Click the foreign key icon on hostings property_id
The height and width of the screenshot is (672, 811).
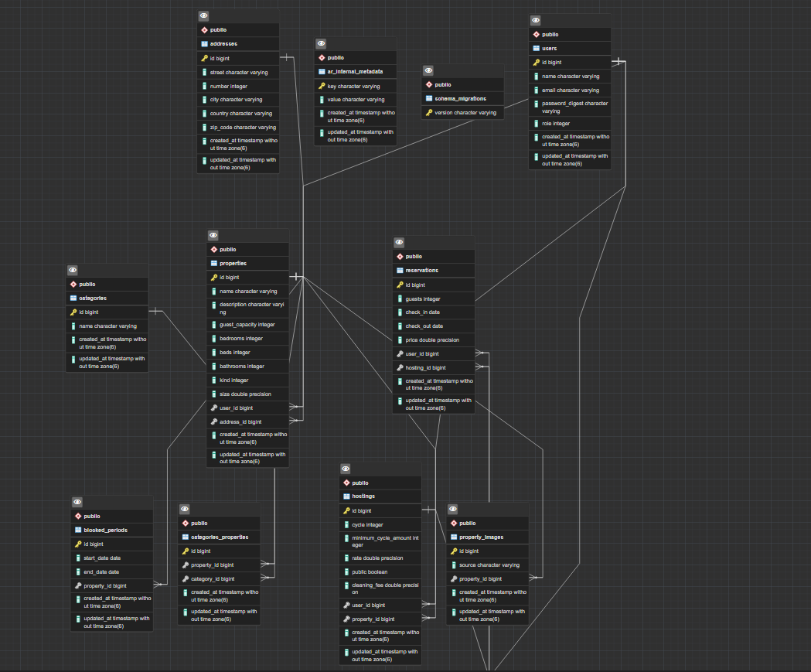pyautogui.click(x=345, y=619)
